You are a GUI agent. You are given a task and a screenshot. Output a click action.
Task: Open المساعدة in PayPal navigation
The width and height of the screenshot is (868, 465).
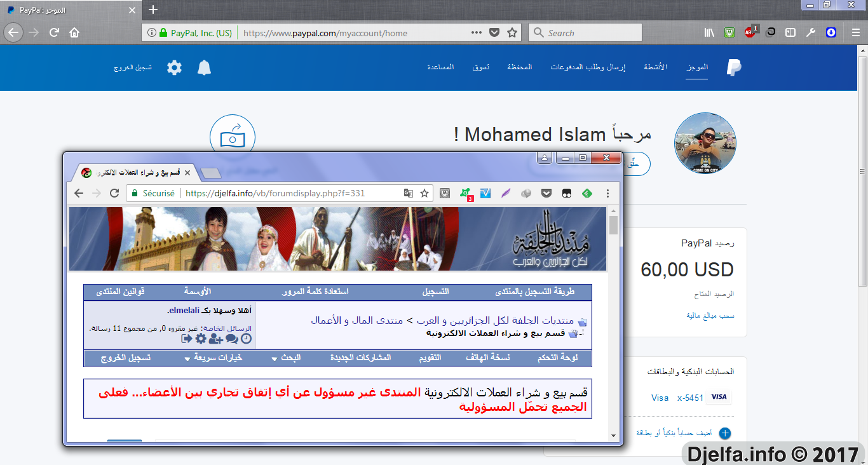(x=440, y=67)
